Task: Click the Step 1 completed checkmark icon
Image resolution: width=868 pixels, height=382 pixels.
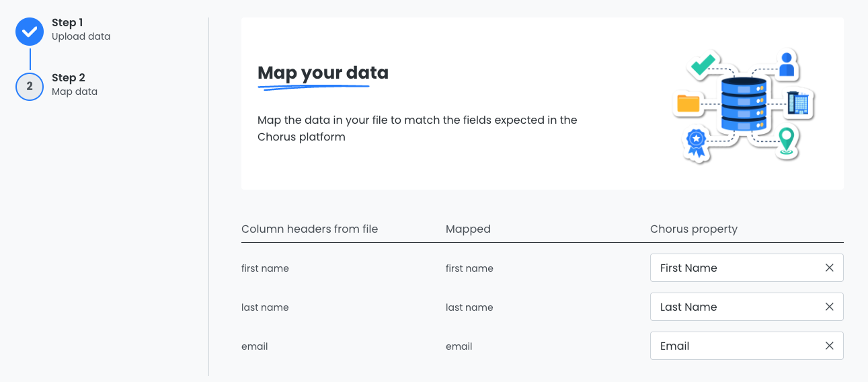Action: tap(30, 32)
